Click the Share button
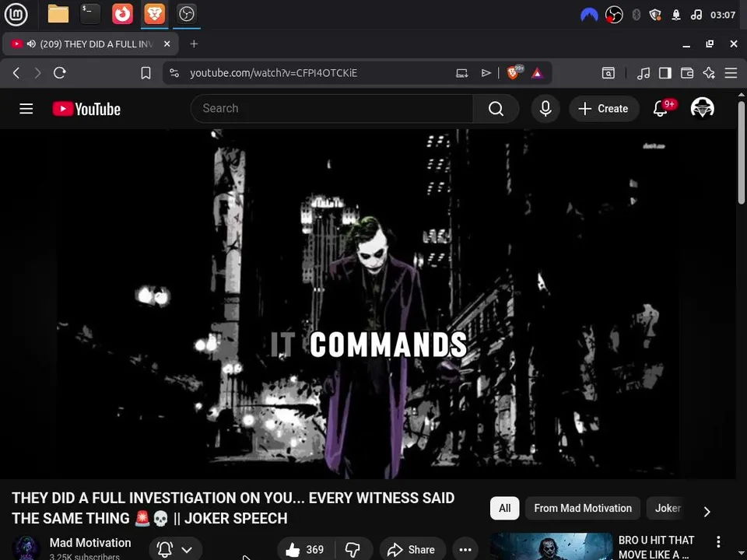 [x=412, y=549]
